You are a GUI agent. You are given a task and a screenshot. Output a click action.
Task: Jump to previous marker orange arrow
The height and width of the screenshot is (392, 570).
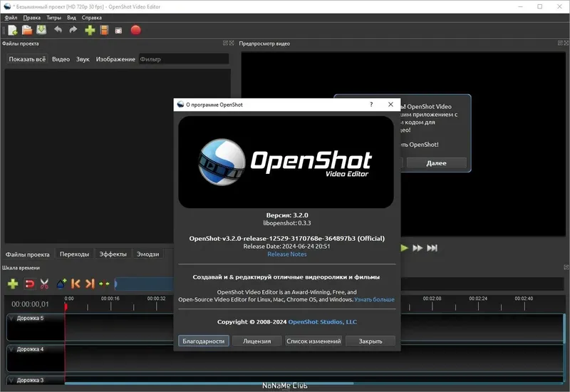coord(76,283)
